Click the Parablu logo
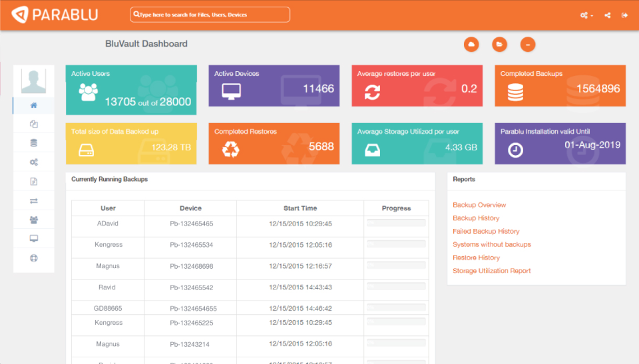 [x=55, y=15]
